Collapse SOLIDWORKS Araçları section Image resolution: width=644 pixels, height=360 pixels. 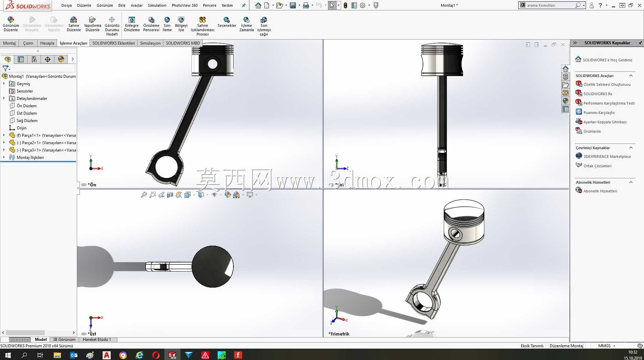point(631,76)
